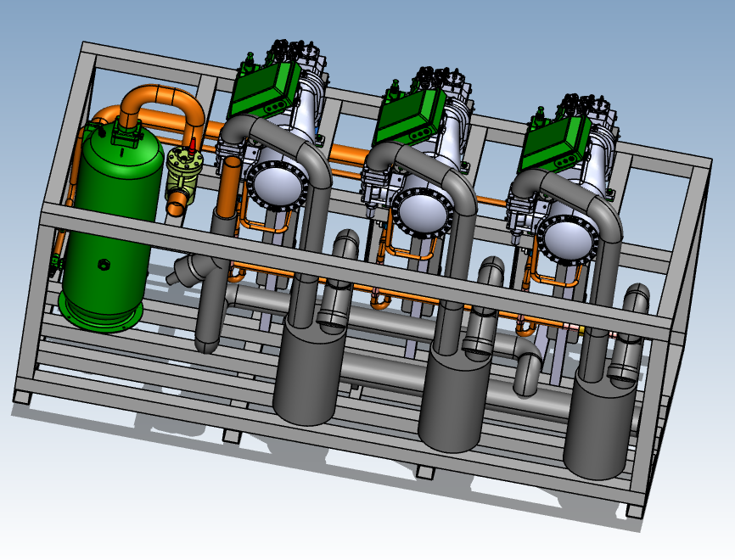The width and height of the screenshot is (735, 560).
Task: Click the hex plug on the green tank
Action: coord(104,266)
